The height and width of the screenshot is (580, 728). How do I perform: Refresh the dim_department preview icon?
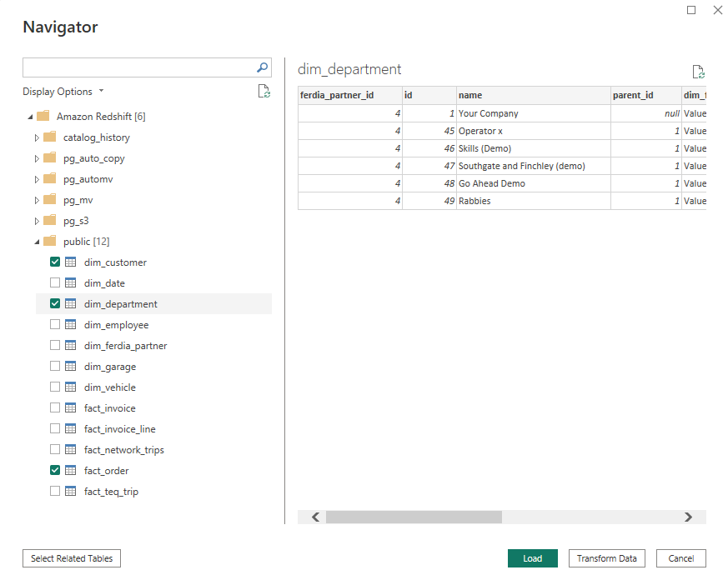coord(698,72)
